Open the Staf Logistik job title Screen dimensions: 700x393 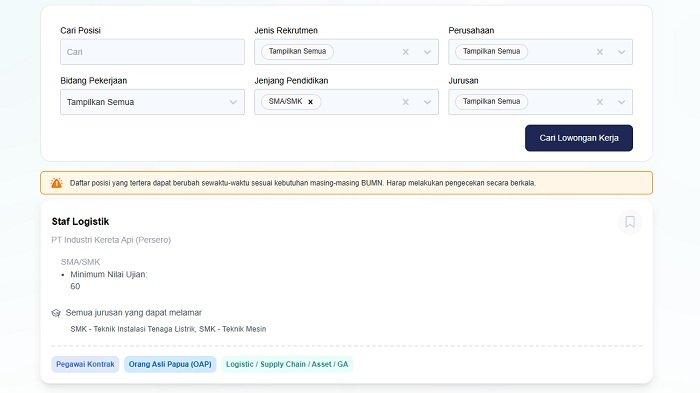(80, 222)
